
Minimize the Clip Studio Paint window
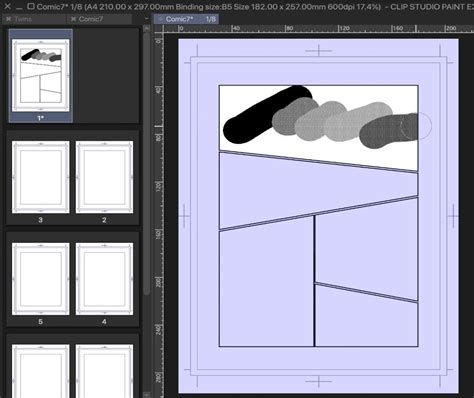[x=19, y=7]
